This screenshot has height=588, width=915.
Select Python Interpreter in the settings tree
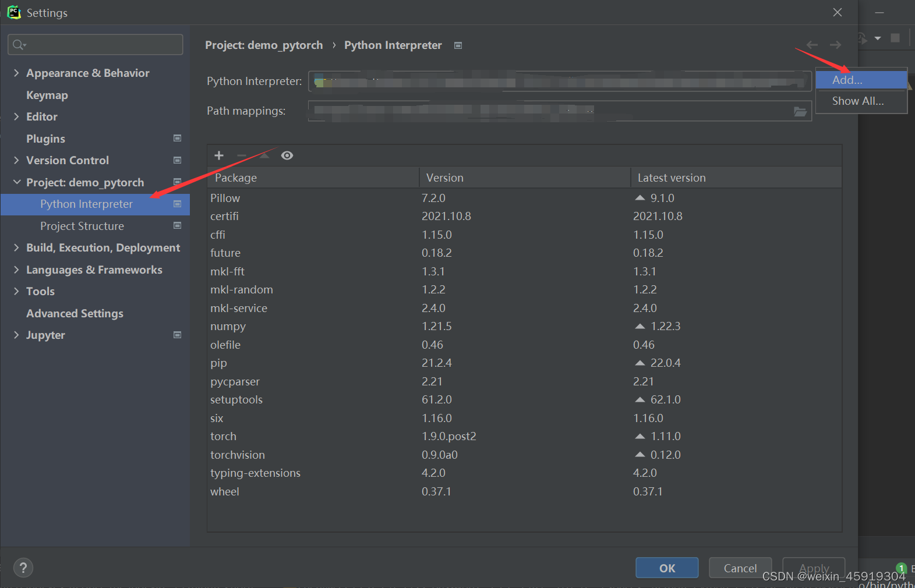[x=95, y=204]
